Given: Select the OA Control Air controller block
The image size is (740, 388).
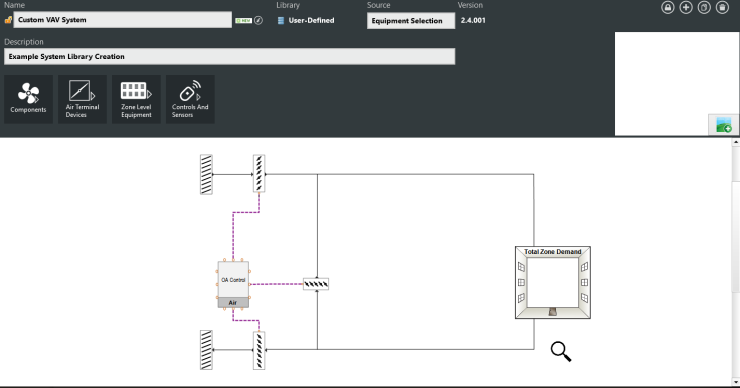Looking at the screenshot, I should 233,285.
